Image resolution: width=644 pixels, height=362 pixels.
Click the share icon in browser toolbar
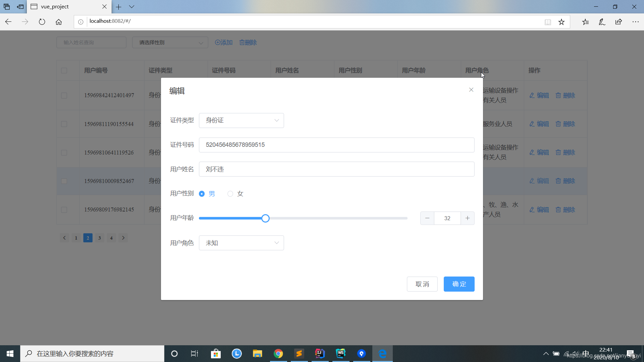point(619,22)
